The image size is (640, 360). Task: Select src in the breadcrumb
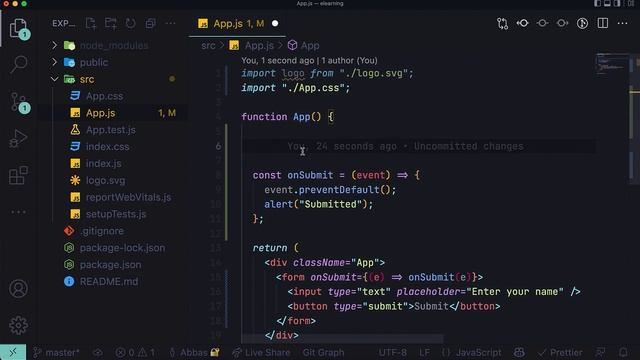click(208, 45)
